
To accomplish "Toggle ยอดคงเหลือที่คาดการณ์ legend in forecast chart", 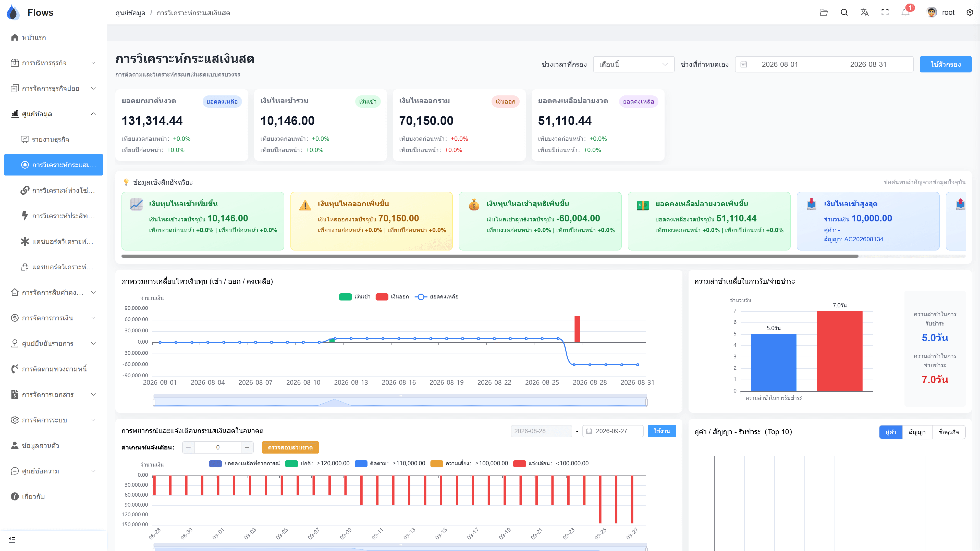I will click(x=244, y=463).
